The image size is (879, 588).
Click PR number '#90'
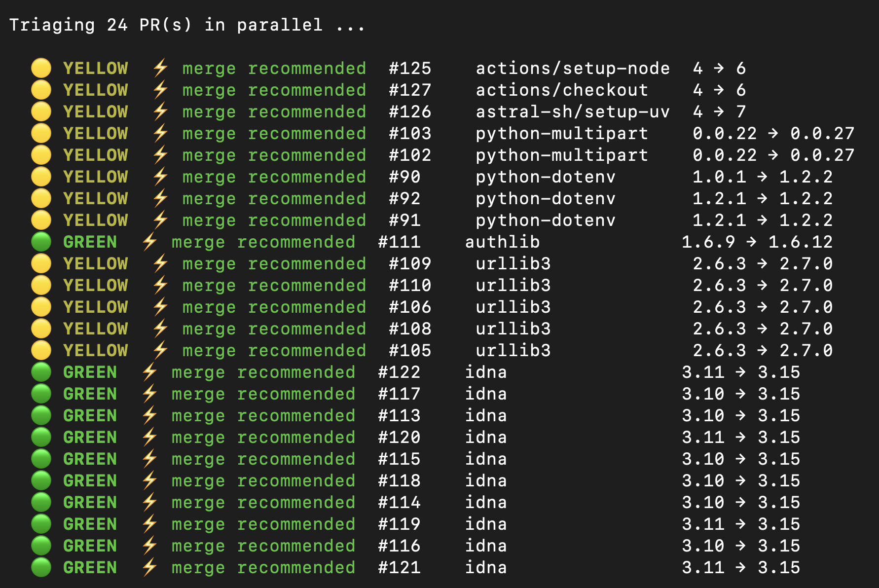404,177
